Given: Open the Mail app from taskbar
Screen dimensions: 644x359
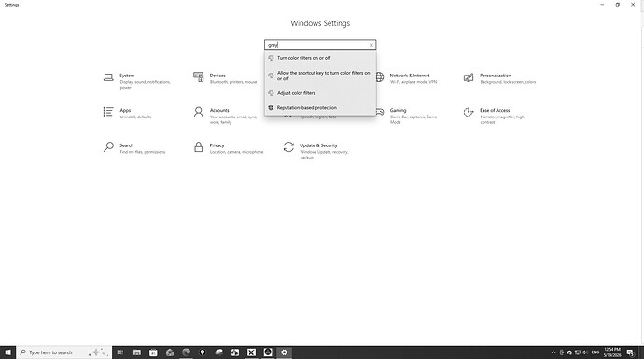Looking at the screenshot, I should (170, 352).
